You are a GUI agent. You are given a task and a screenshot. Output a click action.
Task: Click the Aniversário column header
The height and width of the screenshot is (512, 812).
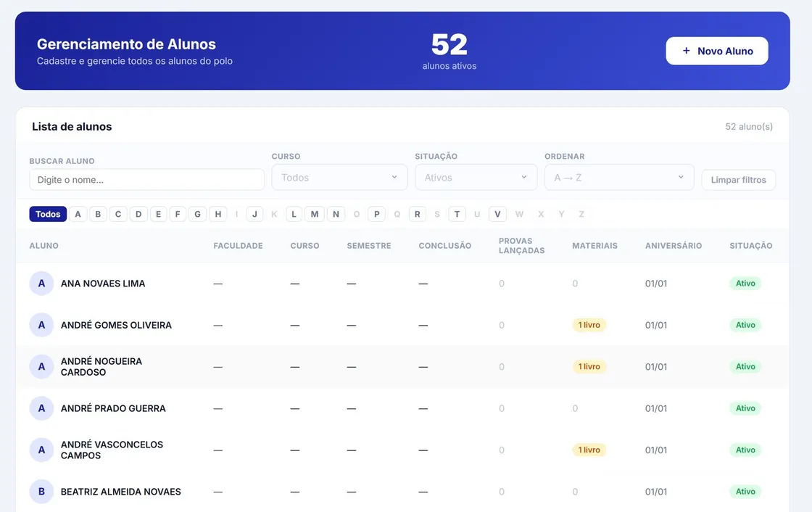pos(674,246)
